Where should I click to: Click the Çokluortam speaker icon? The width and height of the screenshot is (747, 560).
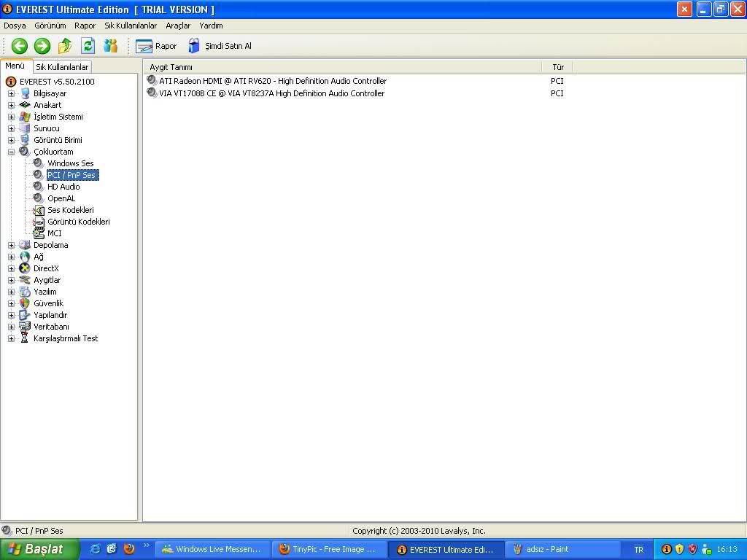(x=25, y=152)
